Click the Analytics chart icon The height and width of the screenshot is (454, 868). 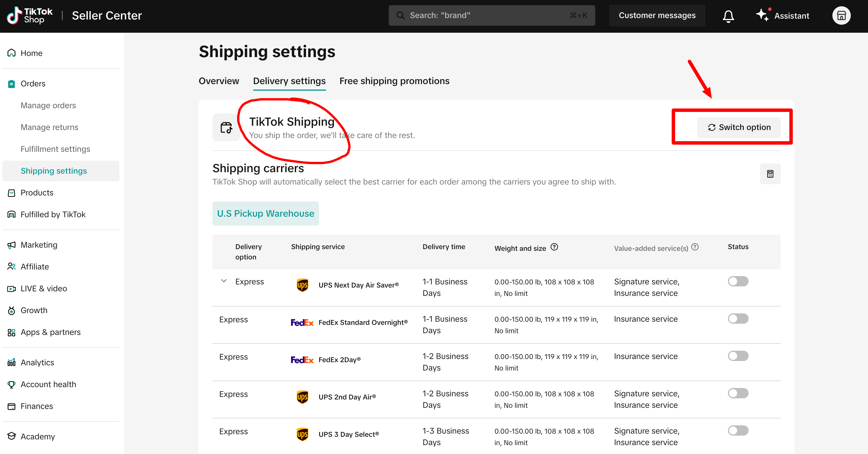tap(11, 362)
